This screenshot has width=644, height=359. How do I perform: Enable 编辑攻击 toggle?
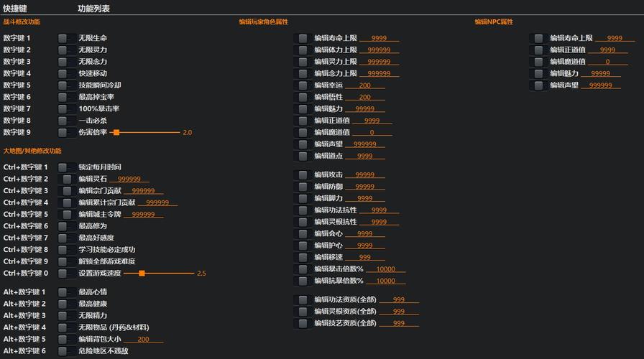click(x=303, y=174)
